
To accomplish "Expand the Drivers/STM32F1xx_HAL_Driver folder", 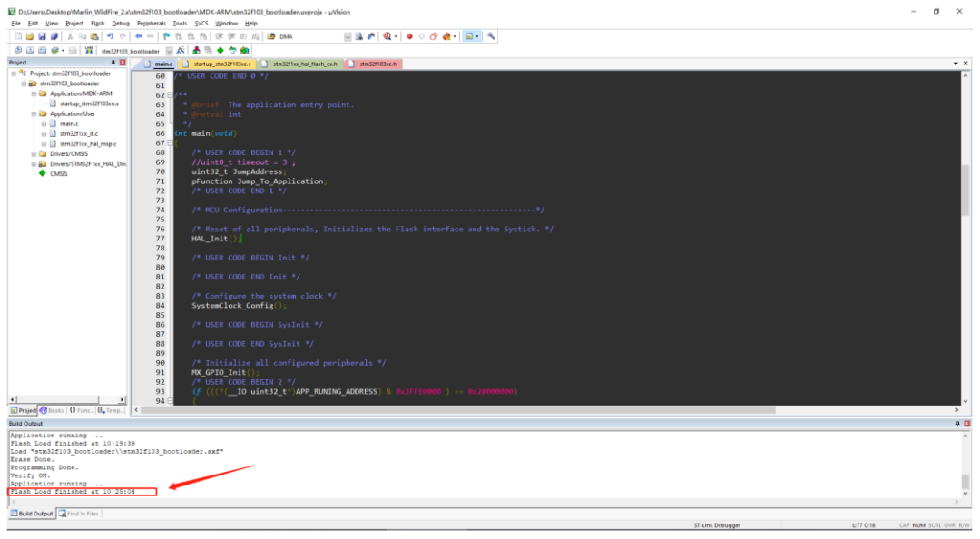I will [34, 164].
